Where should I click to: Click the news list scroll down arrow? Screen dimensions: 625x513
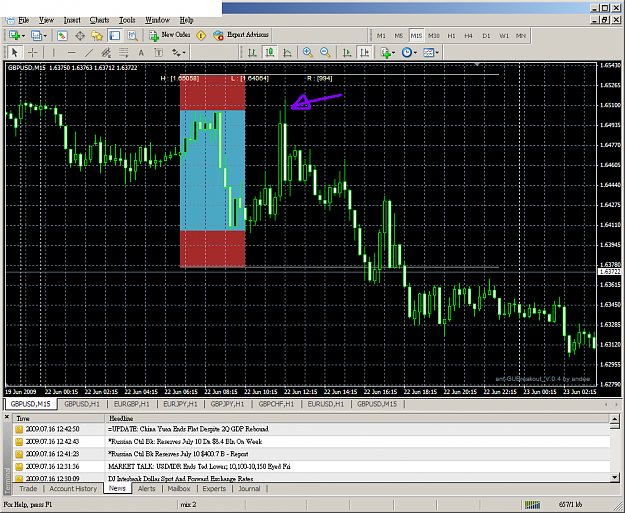pyautogui.click(x=614, y=476)
